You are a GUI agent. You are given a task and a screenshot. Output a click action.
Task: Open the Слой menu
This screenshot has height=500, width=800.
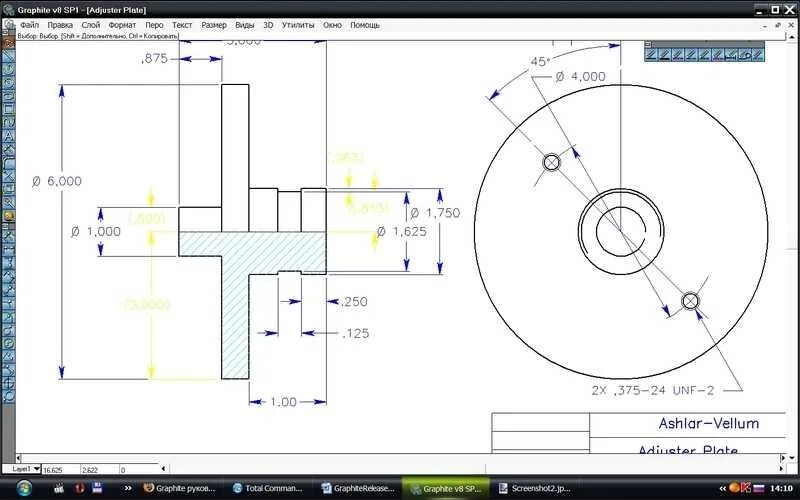tap(91, 25)
